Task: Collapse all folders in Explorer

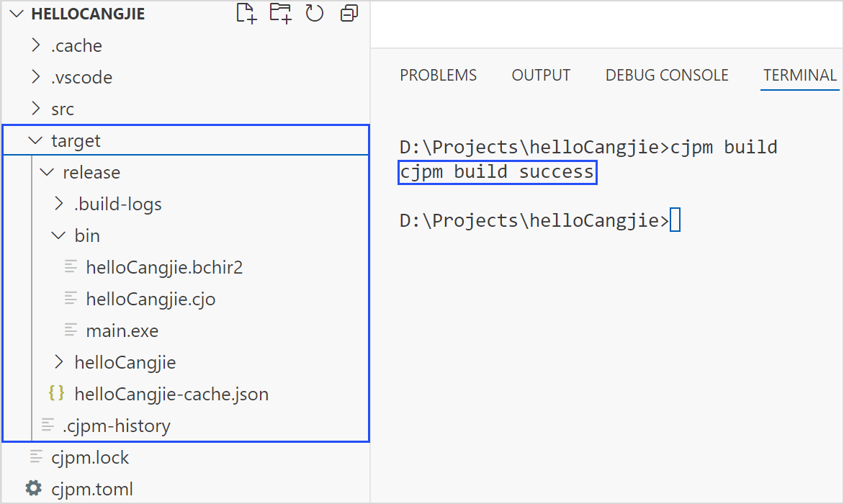Action: pyautogui.click(x=349, y=14)
